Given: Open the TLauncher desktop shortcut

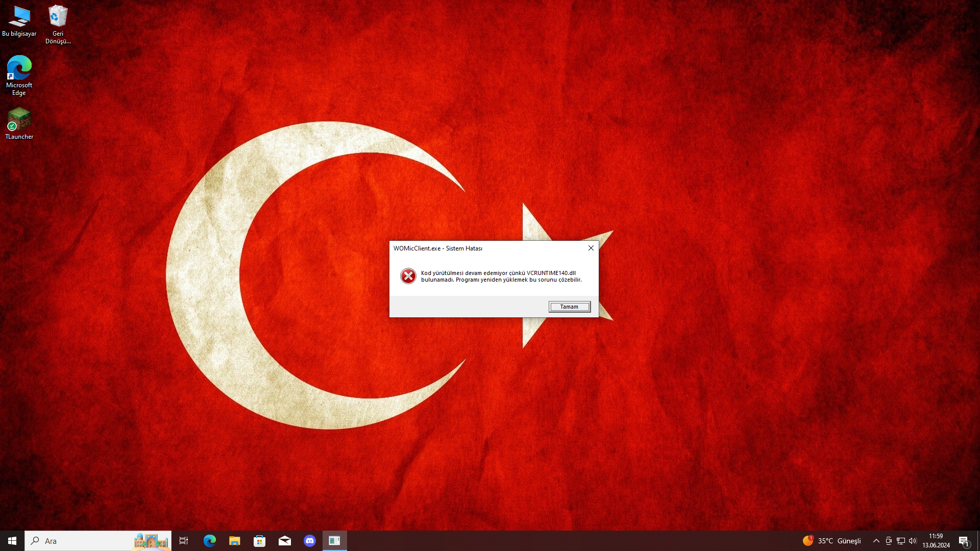Looking at the screenshot, I should pos(19,123).
